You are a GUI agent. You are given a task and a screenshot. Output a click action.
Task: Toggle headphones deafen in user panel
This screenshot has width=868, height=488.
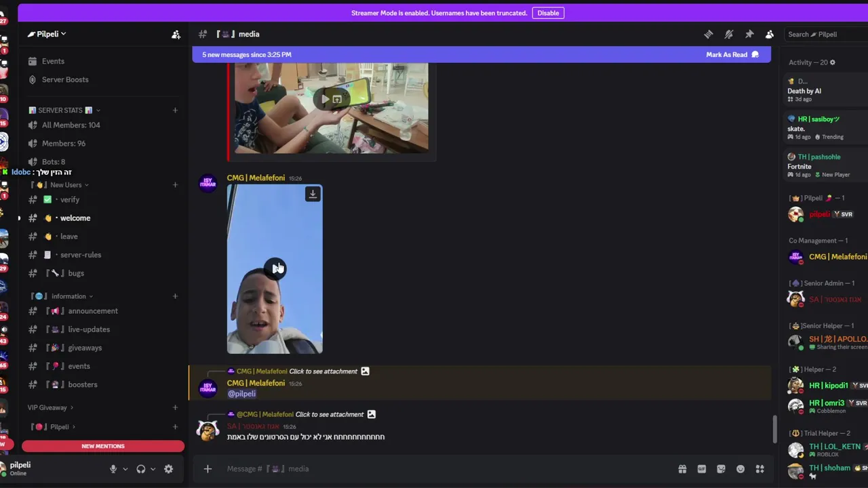tap(141, 468)
